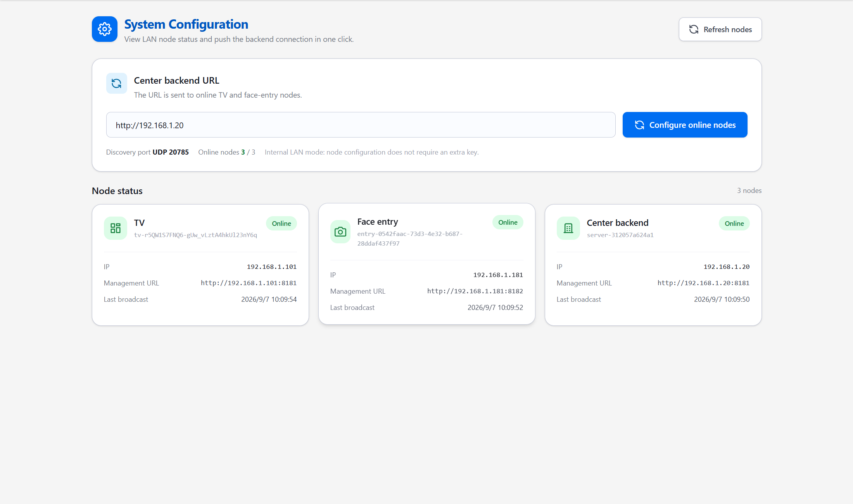853x504 pixels.
Task: Click the Center backend building icon
Action: (568, 228)
